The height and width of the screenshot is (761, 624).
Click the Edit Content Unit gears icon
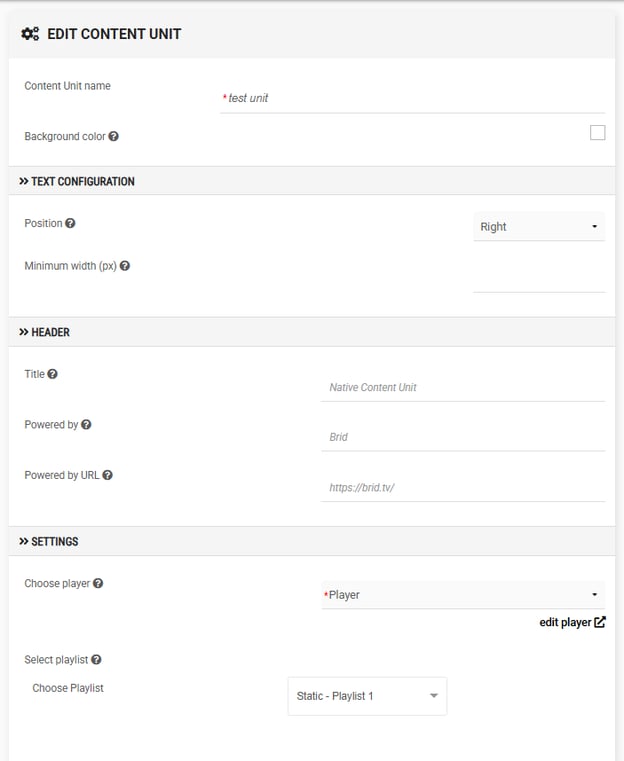coord(30,34)
